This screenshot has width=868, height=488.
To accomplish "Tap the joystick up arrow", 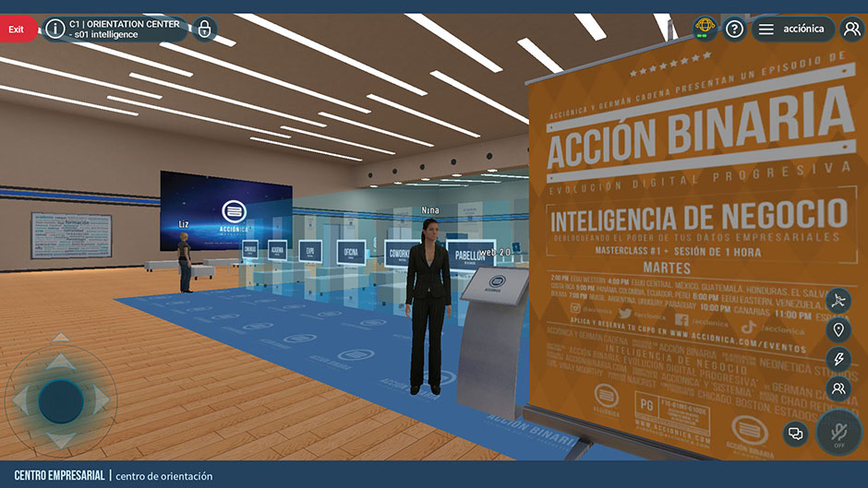I will (x=60, y=363).
